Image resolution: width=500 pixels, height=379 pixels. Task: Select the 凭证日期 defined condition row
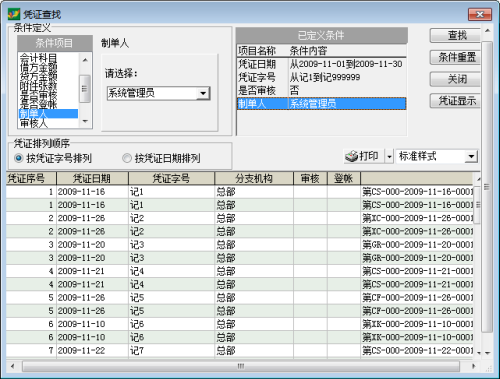321,64
